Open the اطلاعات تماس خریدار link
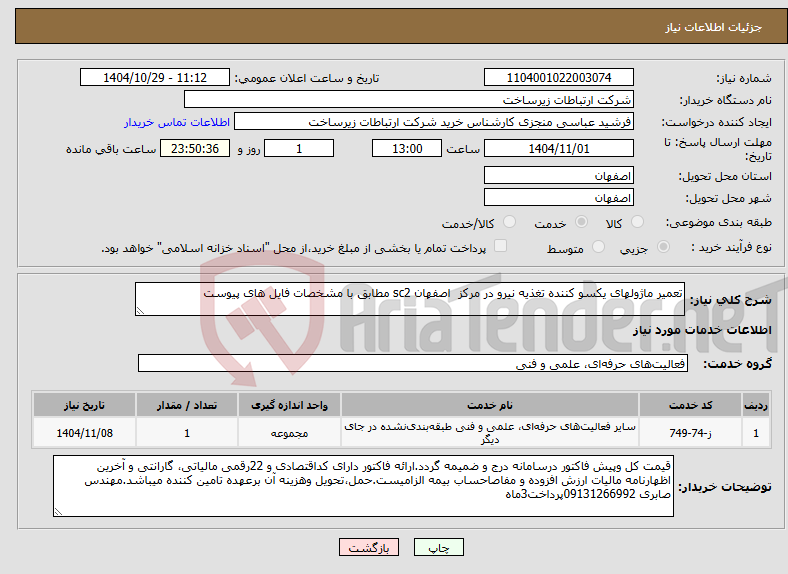Viewport: 788px width, 574px height. coord(177,122)
